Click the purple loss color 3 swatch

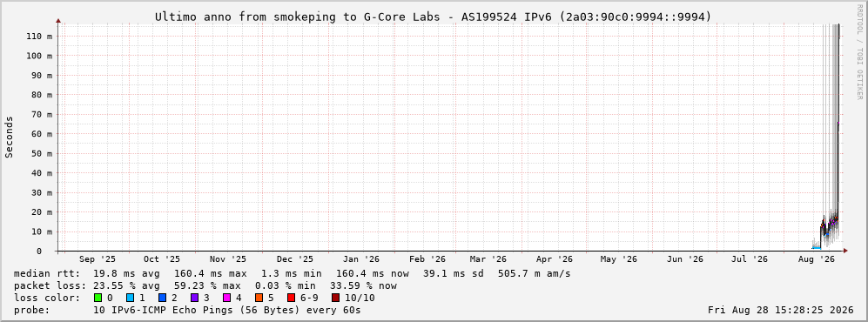(195, 298)
